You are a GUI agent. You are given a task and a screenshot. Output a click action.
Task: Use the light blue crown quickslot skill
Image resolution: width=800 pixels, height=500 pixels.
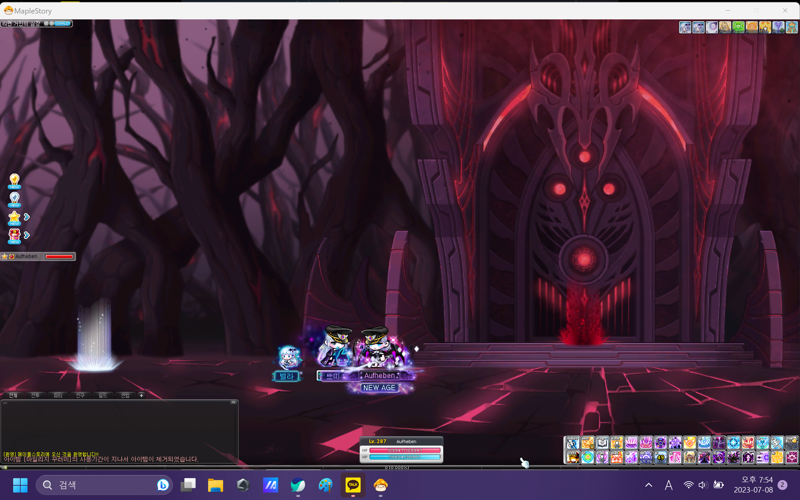point(704,443)
